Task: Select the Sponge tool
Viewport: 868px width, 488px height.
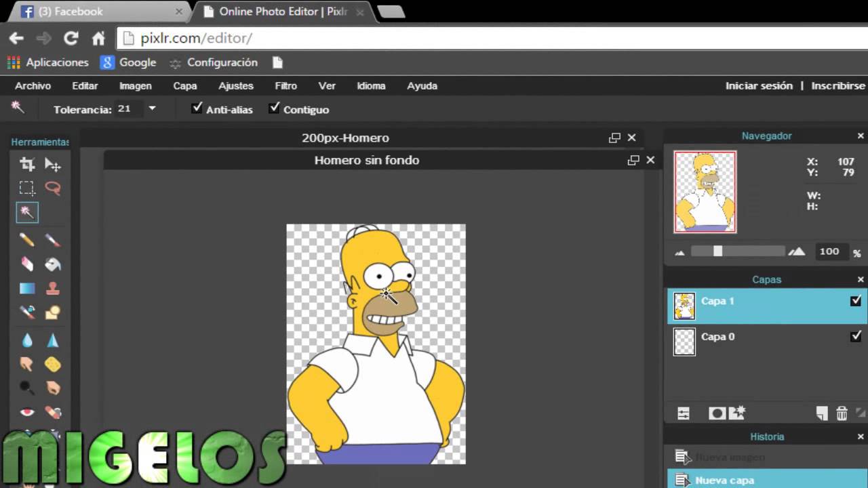Action: (53, 364)
